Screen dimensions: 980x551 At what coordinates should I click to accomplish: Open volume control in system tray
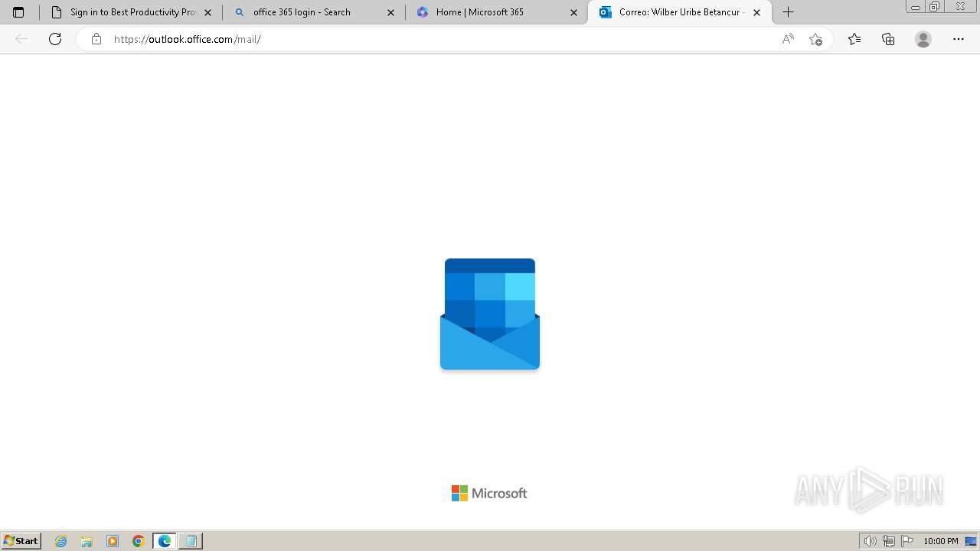tap(870, 541)
